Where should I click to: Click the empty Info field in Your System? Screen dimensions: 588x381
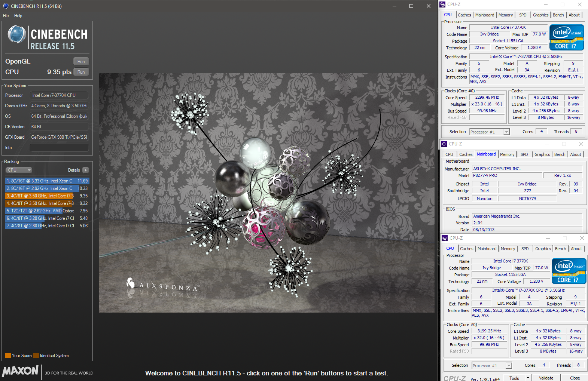click(x=59, y=148)
